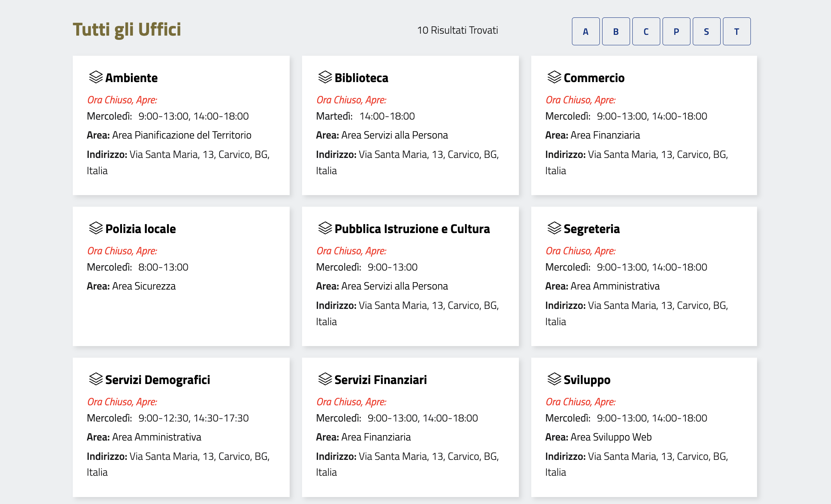
Task: Click the layers icon beside Polizia locale
Action: (96, 228)
